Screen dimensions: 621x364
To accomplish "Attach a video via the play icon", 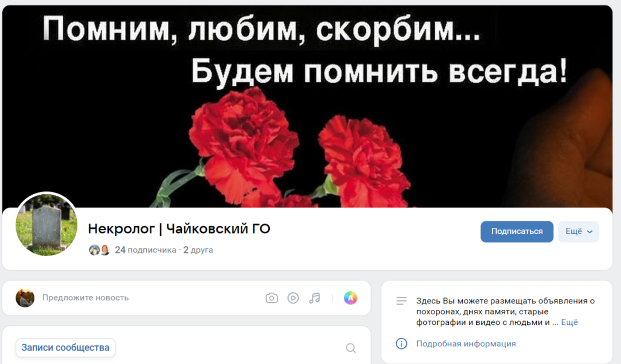I will [293, 298].
